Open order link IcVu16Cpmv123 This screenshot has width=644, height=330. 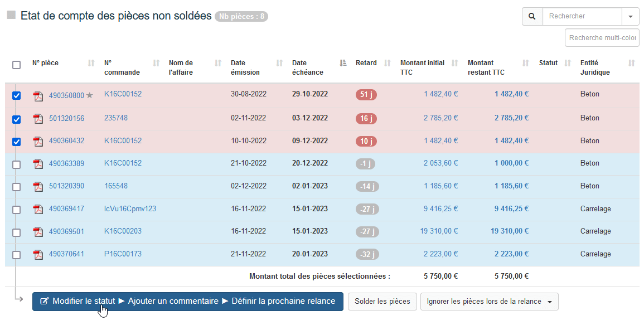(130, 208)
